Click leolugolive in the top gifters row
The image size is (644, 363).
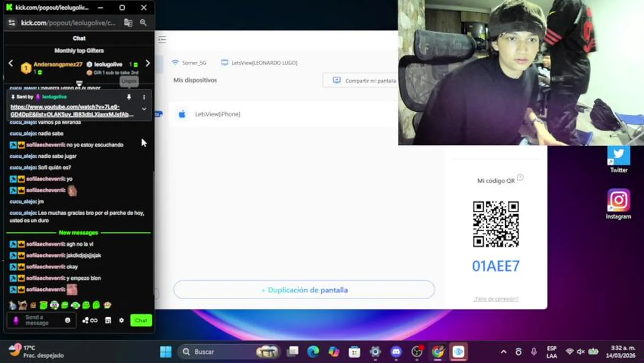108,65
